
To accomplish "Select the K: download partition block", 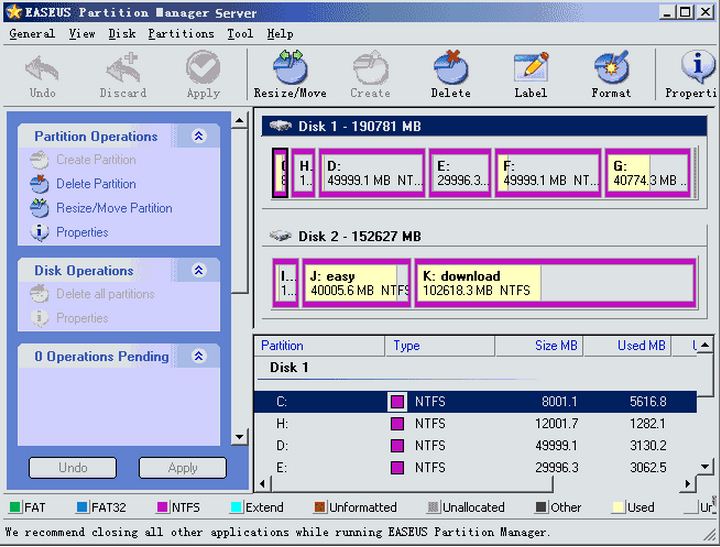I will tap(554, 283).
